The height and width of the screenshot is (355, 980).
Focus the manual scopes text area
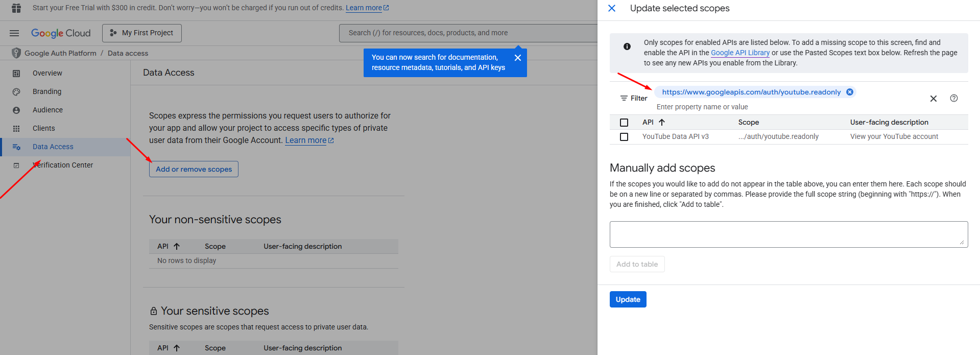coord(788,234)
